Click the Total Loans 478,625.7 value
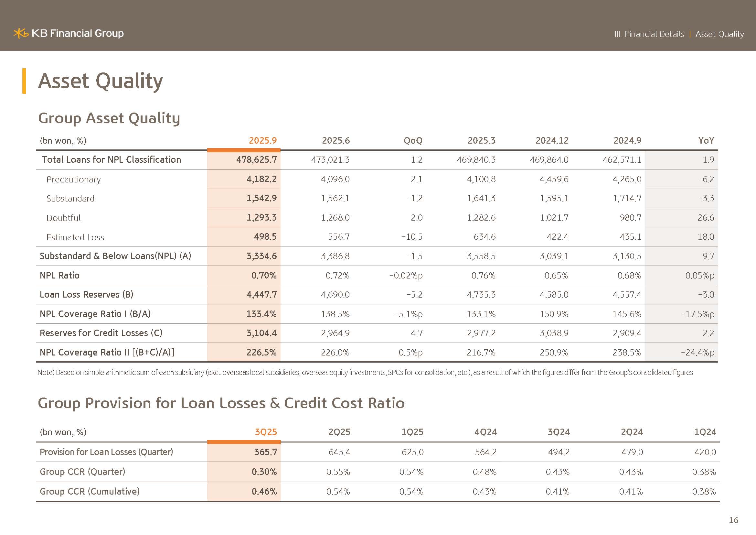Viewport: 756px width, 535px height. pos(256,160)
